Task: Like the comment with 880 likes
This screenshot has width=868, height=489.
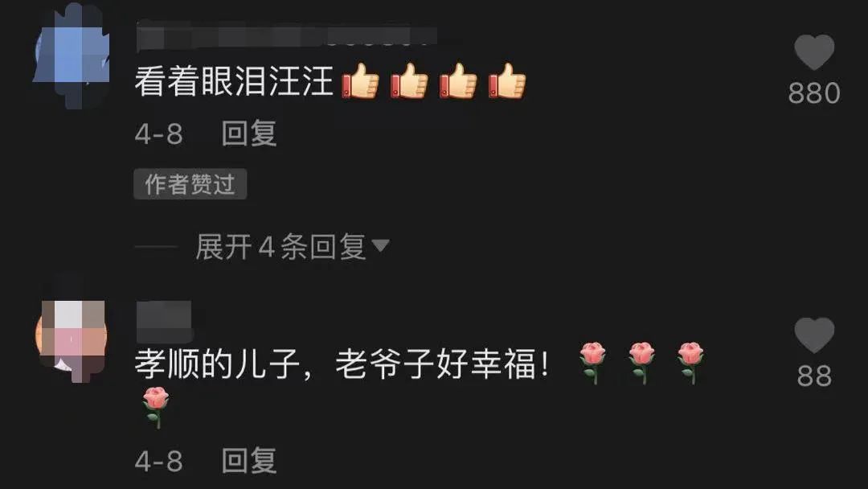Action: click(814, 52)
